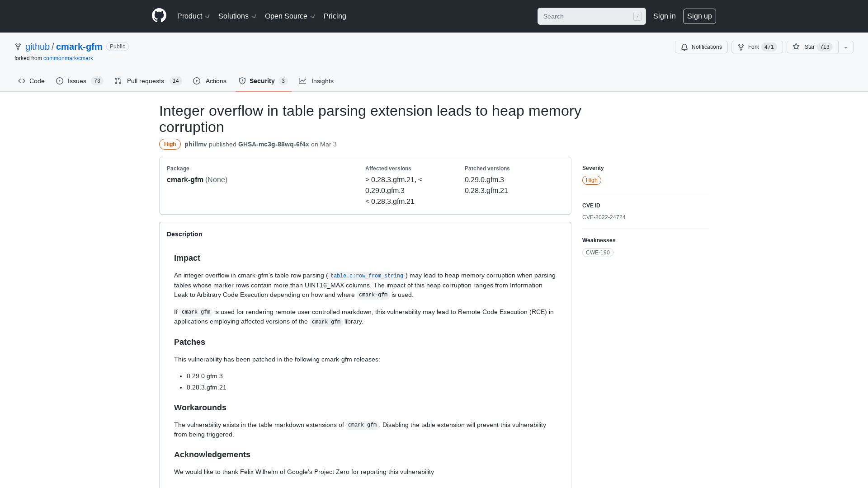Click the GHSA-mc3g-88wq-6f4x identifier
Image resolution: width=868 pixels, height=488 pixels.
pyautogui.click(x=274, y=144)
